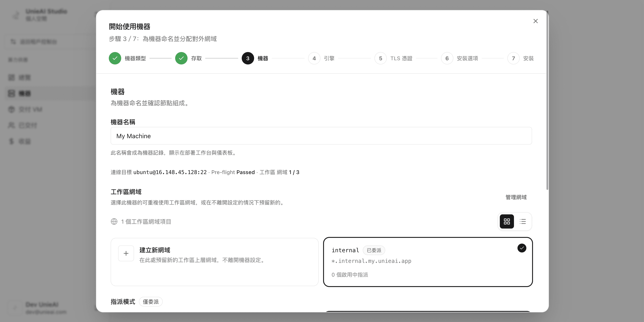The image size is (644, 322).
Task: Click the globe icon beside domain count
Action: point(114,222)
